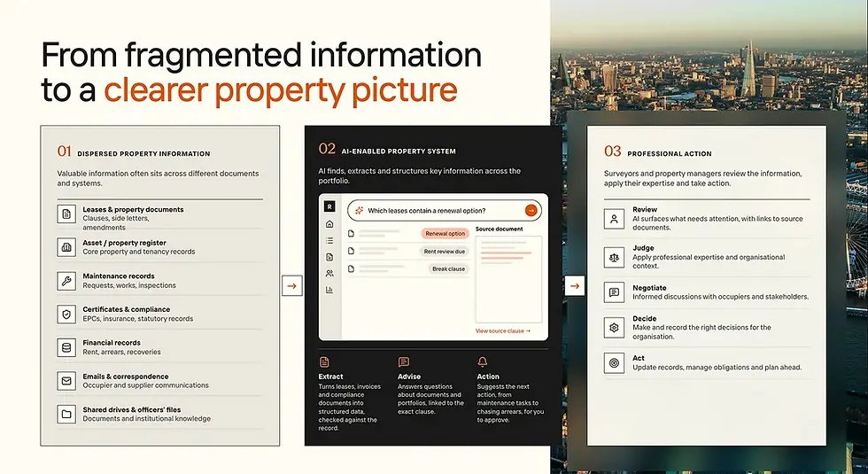Click the 'Professional Action' heading
The height and width of the screenshot is (474, 868).
coord(670,154)
